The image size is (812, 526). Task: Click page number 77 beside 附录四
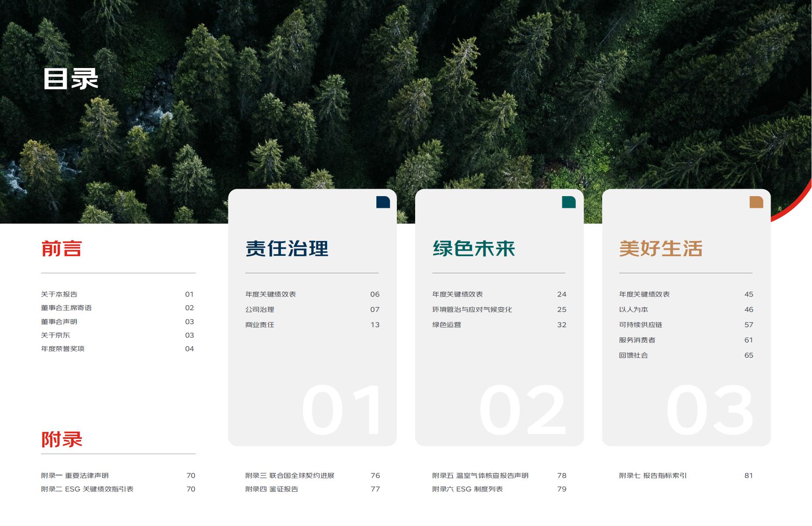pyautogui.click(x=376, y=489)
